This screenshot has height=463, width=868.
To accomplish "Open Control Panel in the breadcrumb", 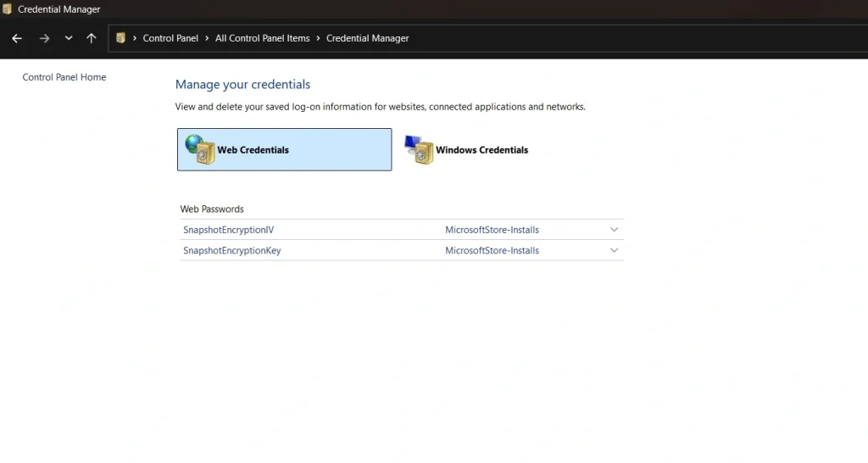I will pyautogui.click(x=170, y=38).
